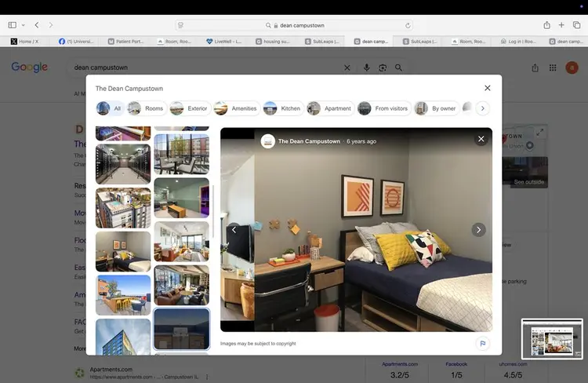Open the balcony patio chairs thumbnail
This screenshot has width=588, height=383.
pyautogui.click(x=182, y=154)
